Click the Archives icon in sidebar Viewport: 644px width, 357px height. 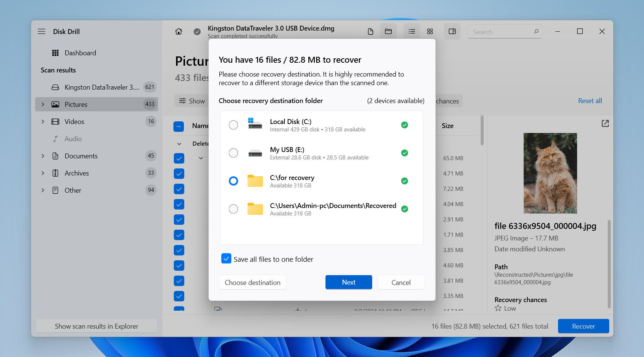tap(55, 173)
